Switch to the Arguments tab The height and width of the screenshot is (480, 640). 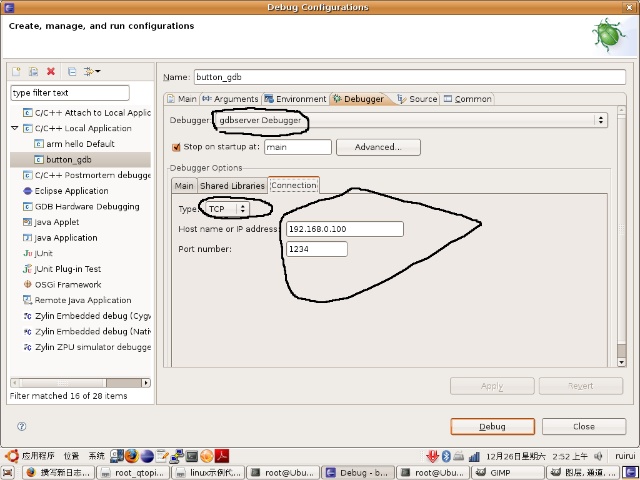(231, 99)
